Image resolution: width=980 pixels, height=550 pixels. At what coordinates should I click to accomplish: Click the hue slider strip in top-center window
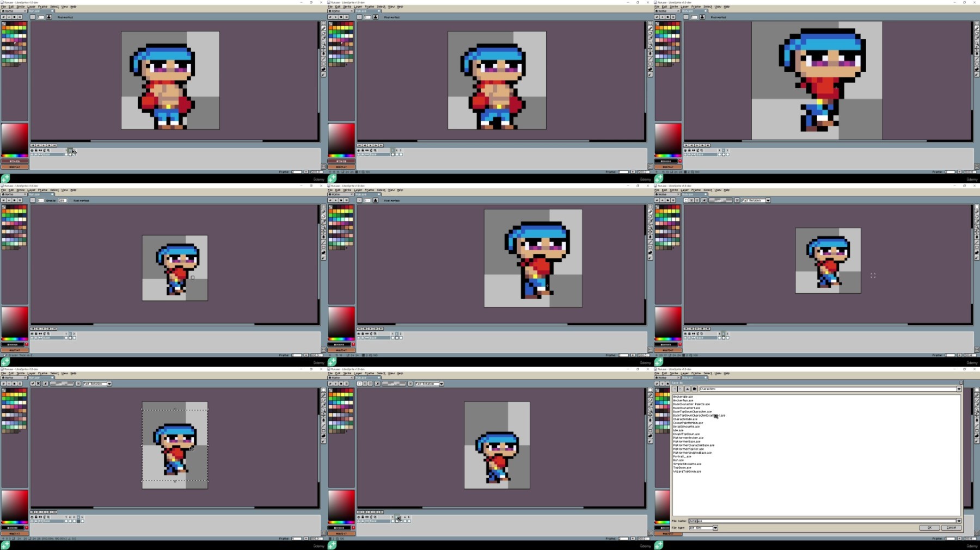[341, 156]
